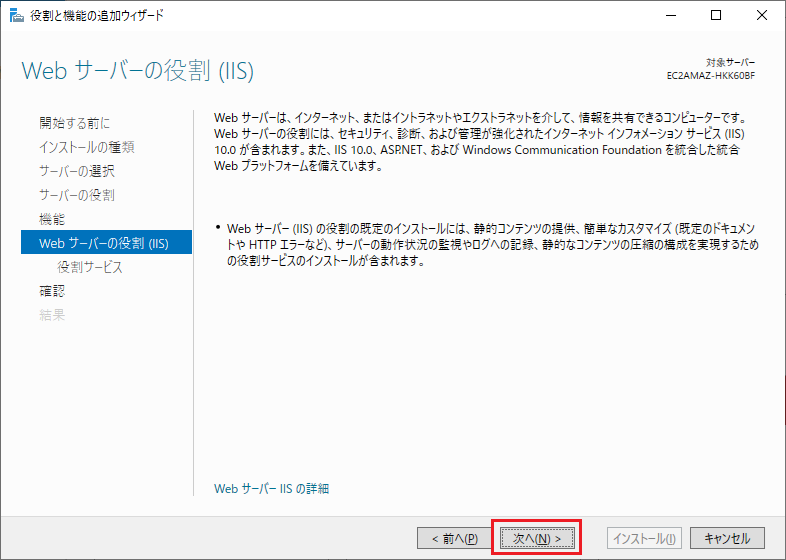
Task: Click the < 前へ(P) button
Action: (x=455, y=538)
